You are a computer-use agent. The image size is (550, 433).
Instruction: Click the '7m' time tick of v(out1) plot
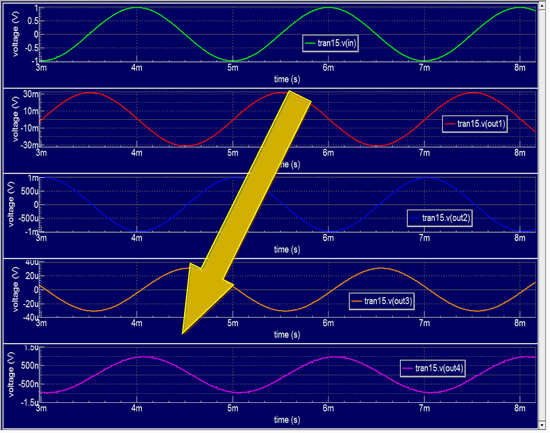[424, 153]
